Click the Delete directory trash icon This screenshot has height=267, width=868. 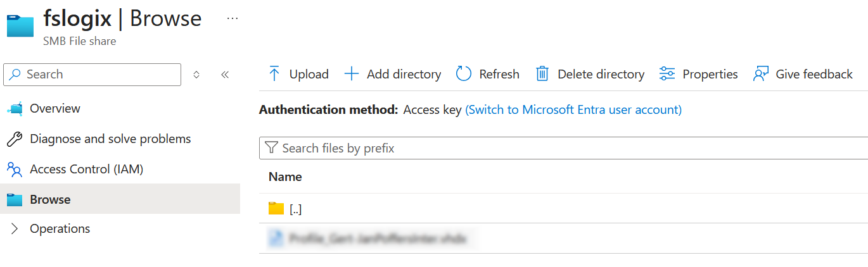tap(542, 74)
